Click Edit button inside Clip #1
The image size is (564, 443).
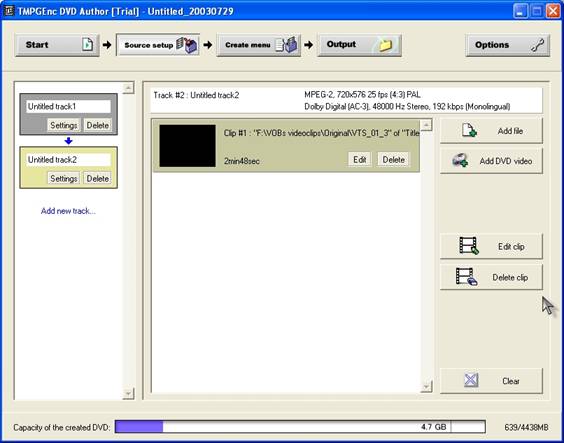[360, 159]
